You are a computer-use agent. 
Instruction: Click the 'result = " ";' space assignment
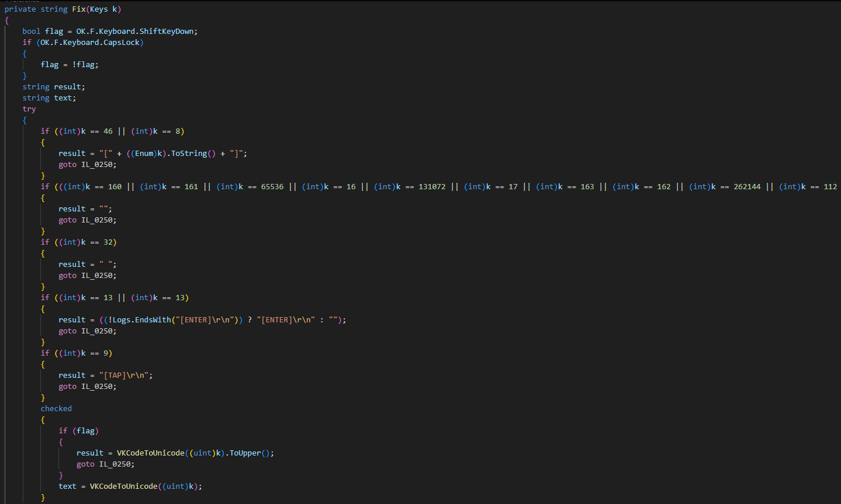[88, 265]
